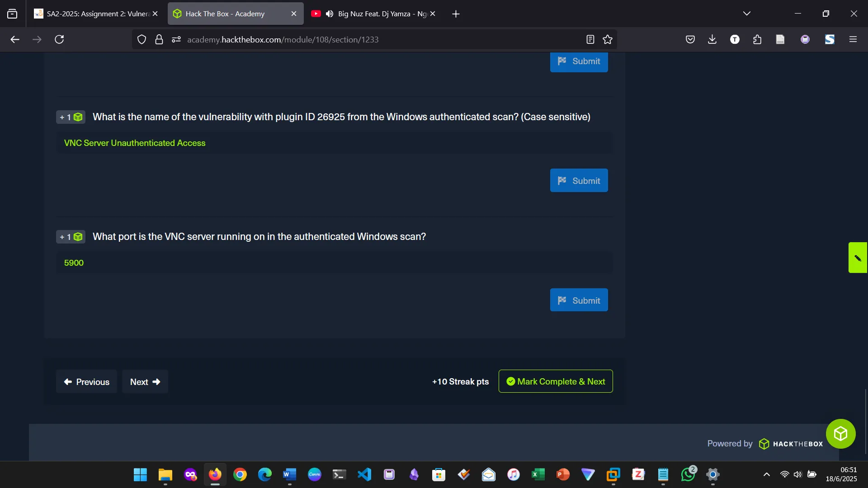Open the Extensions puzzle icon
The width and height of the screenshot is (868, 488).
[757, 39]
